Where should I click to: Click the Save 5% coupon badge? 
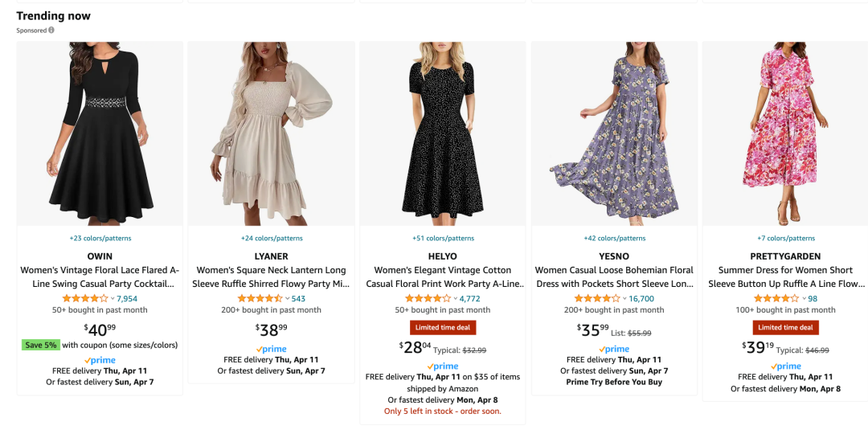[40, 345]
